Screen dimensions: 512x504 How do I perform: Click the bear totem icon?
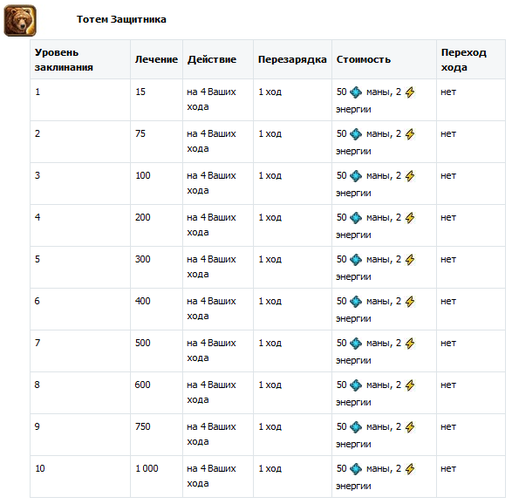[20, 20]
